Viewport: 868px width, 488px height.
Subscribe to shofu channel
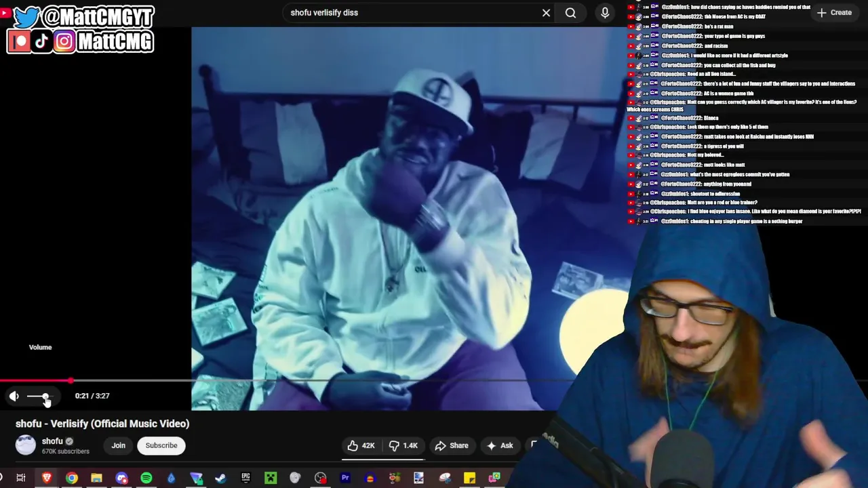pos(161,445)
